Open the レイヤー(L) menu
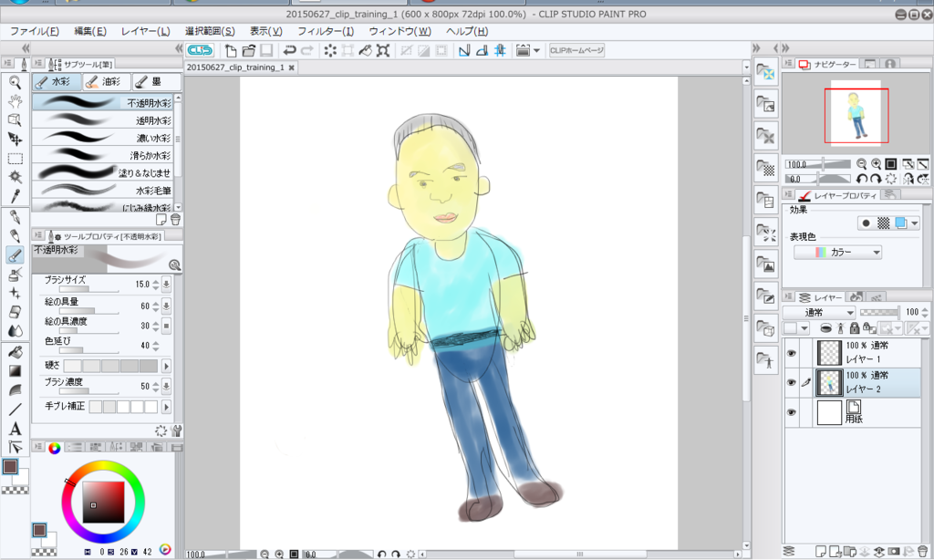934x560 pixels. (145, 31)
